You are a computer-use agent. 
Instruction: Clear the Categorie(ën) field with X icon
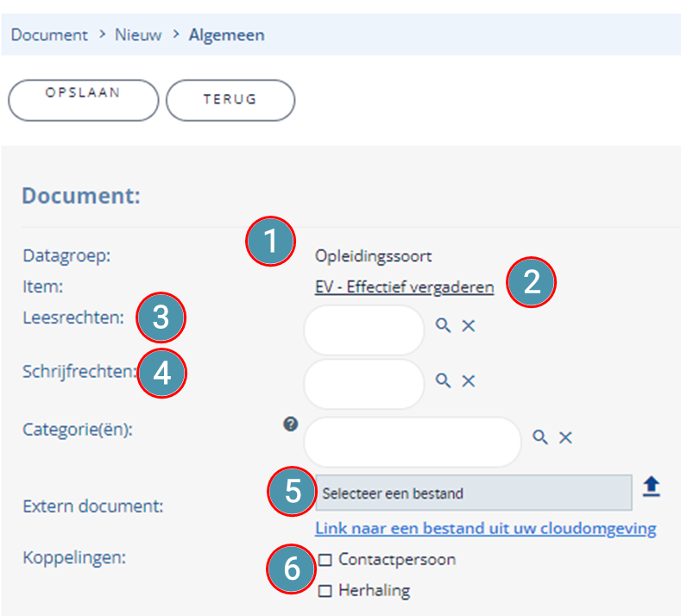[565, 437]
